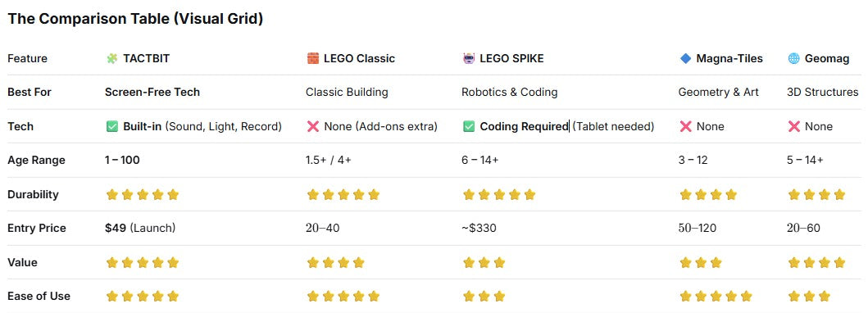Image resolution: width=868 pixels, height=313 pixels.
Task: Click the Magna-Tiles Ease of Use stars
Action: click(716, 297)
